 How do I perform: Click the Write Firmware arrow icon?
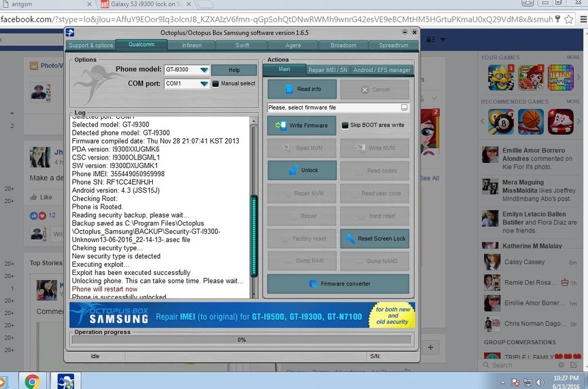pyautogui.click(x=280, y=125)
